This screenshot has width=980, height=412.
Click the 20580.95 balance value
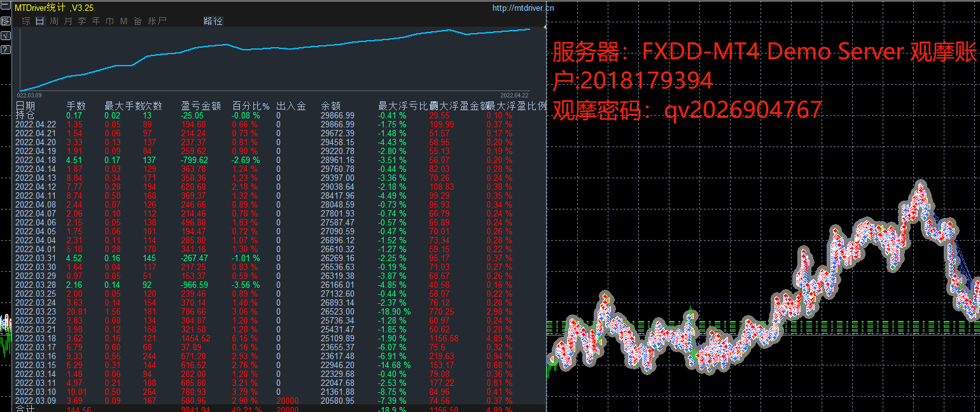(x=338, y=401)
